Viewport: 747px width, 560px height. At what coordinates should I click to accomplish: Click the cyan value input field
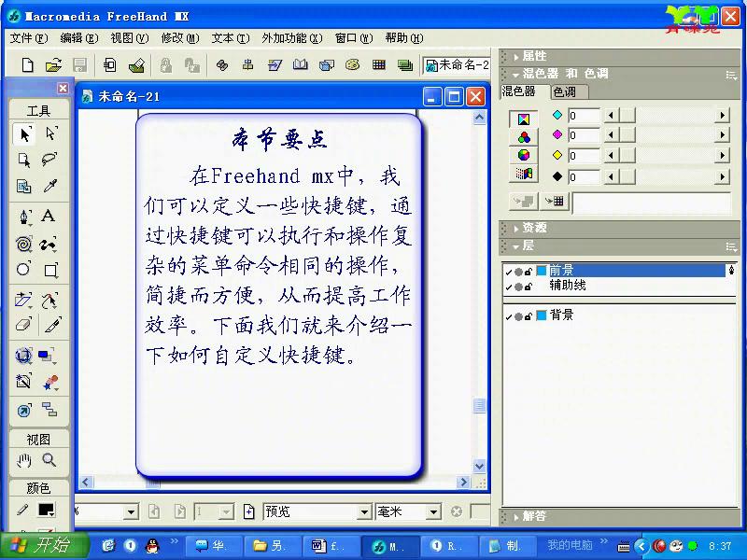[585, 116]
